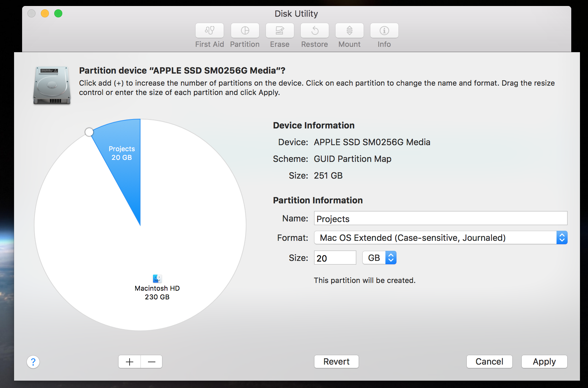The height and width of the screenshot is (388, 588).
Task: Add a partition with the plus button
Action: [130, 362]
